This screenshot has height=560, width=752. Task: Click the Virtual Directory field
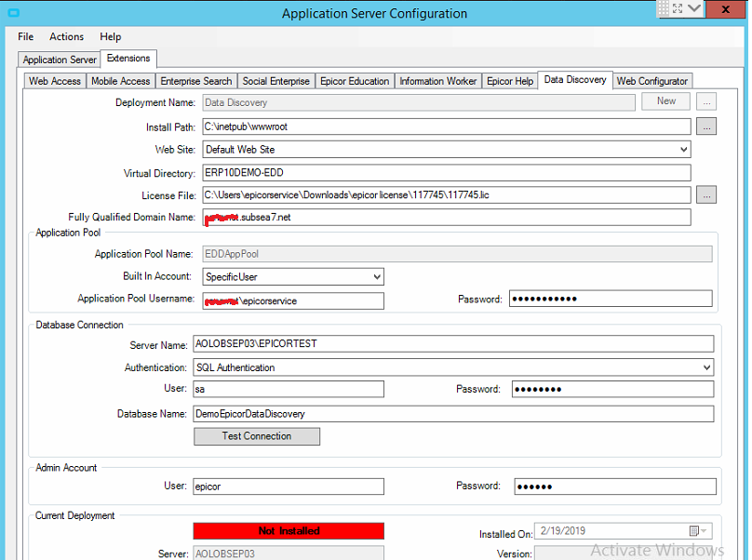click(447, 173)
